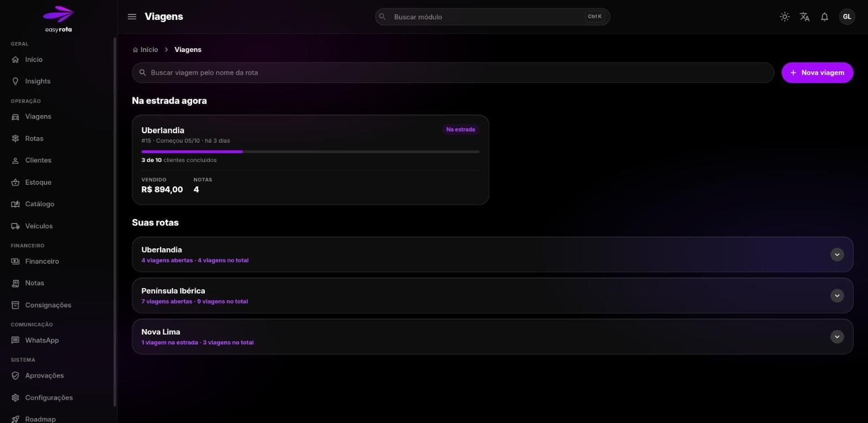Click the sidebar scrollbar
The width and height of the screenshot is (868, 423).
(115, 221)
